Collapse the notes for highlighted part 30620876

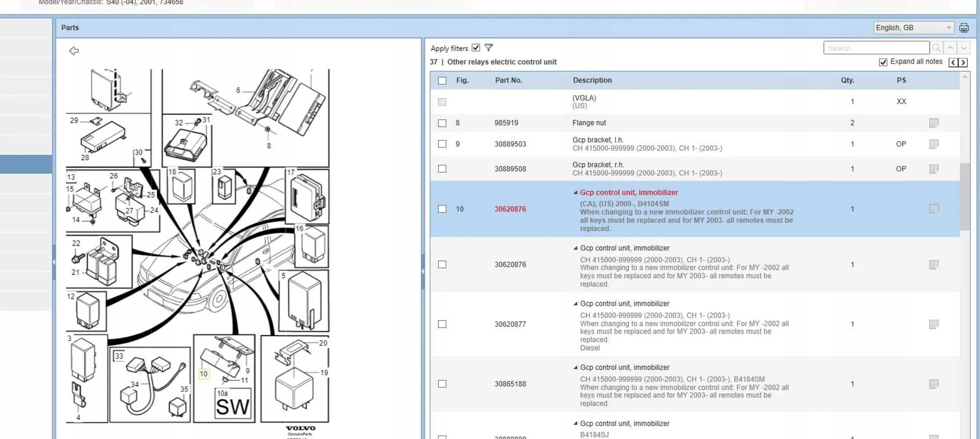click(x=575, y=192)
